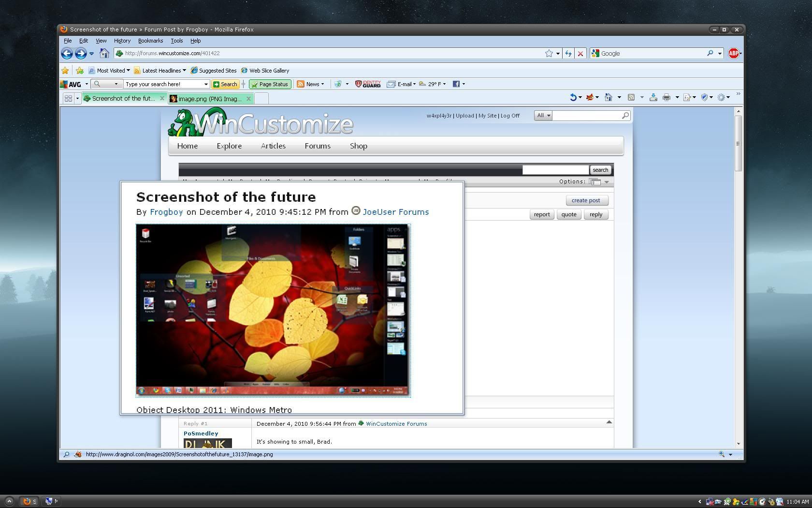Click the Facebook icon on the AVG toolbar

pos(456,84)
